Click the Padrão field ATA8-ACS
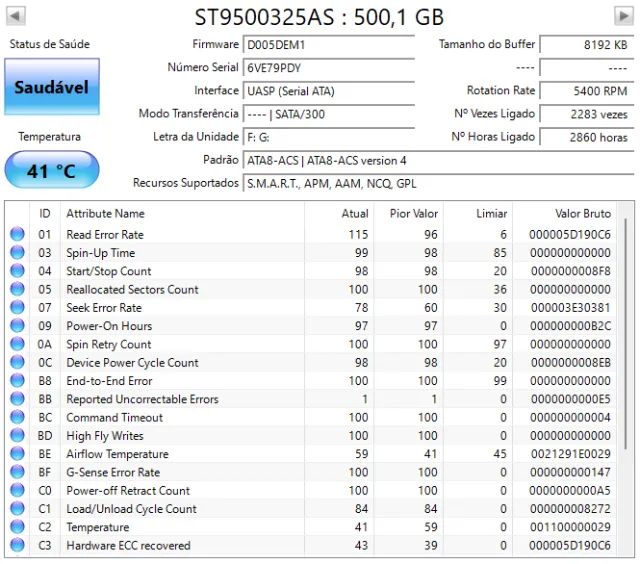 pyautogui.click(x=438, y=160)
